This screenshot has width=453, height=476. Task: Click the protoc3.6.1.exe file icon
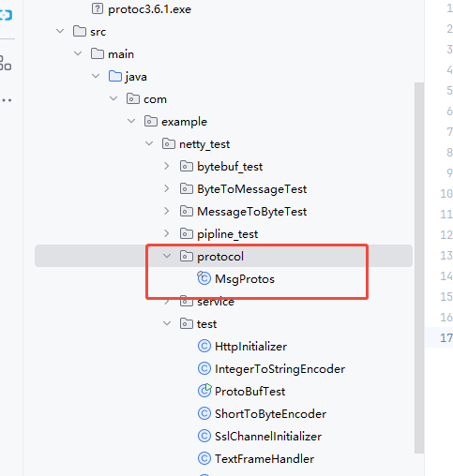[x=98, y=8]
